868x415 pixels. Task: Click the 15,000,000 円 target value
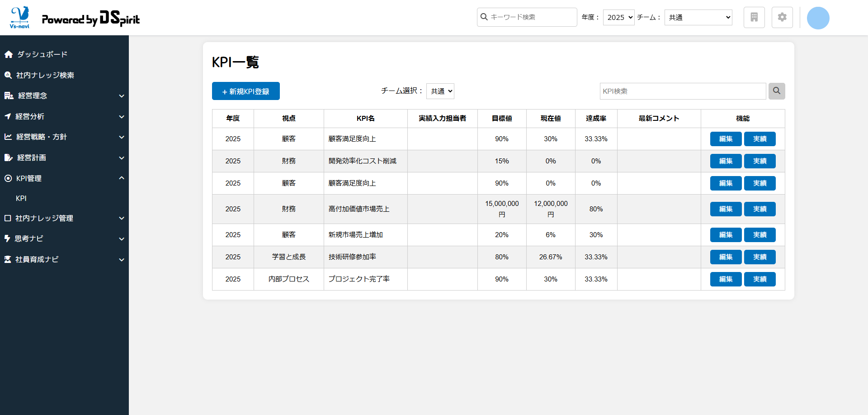coord(502,209)
